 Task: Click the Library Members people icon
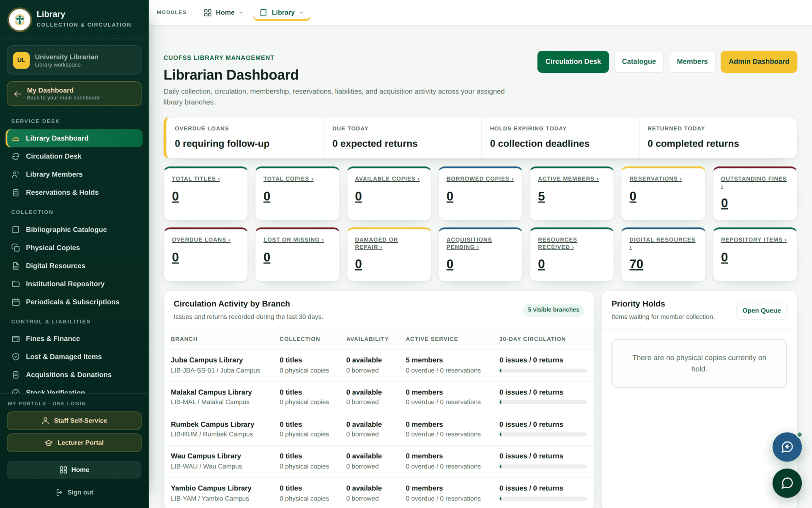coord(16,174)
